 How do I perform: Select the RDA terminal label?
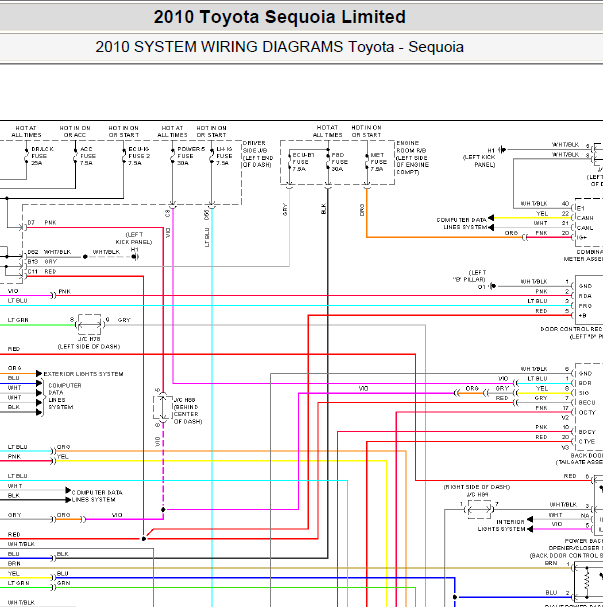click(x=585, y=296)
